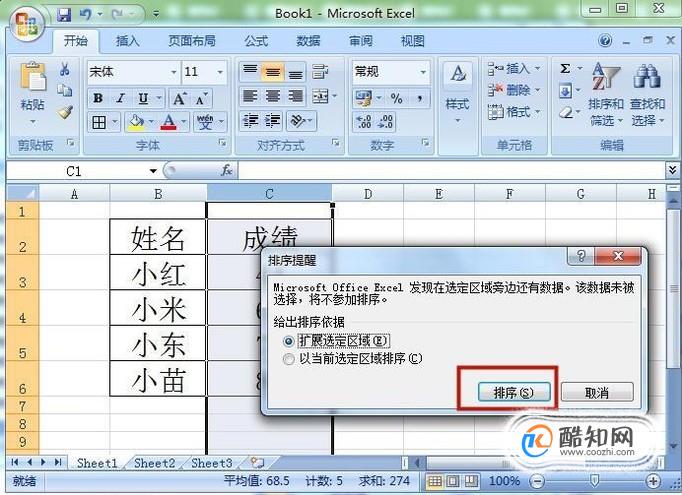682x495 pixels.
Task: Click the Paste (粘贴) clipboard icon
Action: coord(33,78)
